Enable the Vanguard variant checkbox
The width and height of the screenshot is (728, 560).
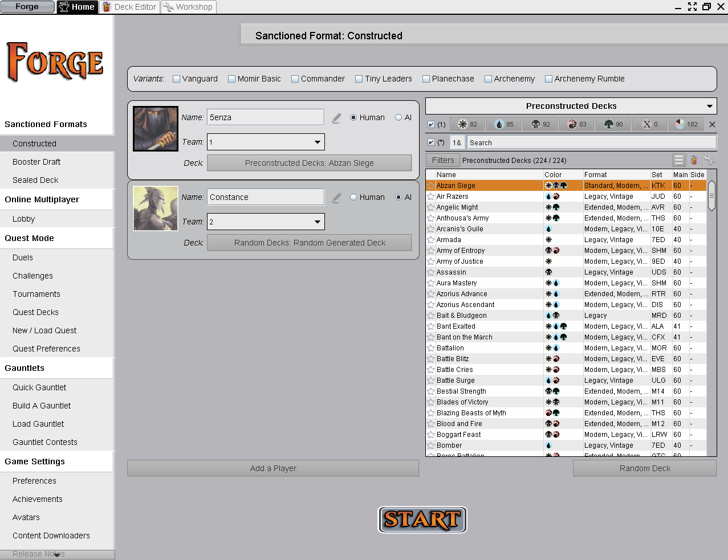(x=177, y=79)
